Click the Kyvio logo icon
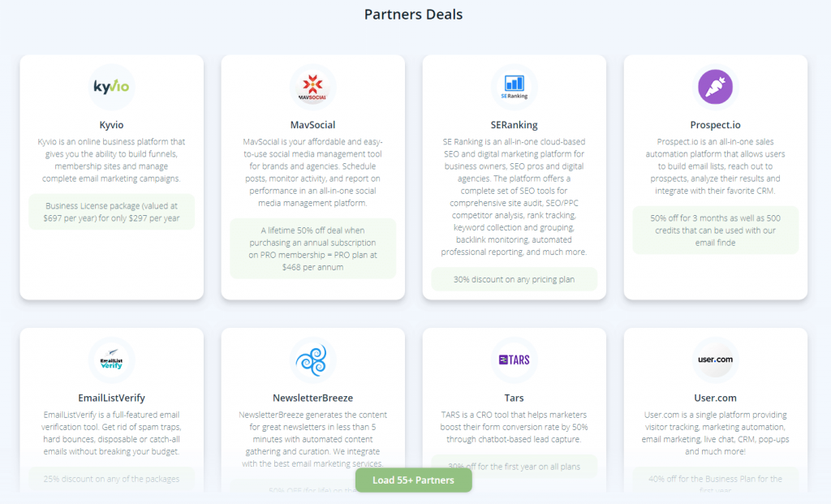Image resolution: width=831 pixels, height=504 pixels. click(111, 87)
